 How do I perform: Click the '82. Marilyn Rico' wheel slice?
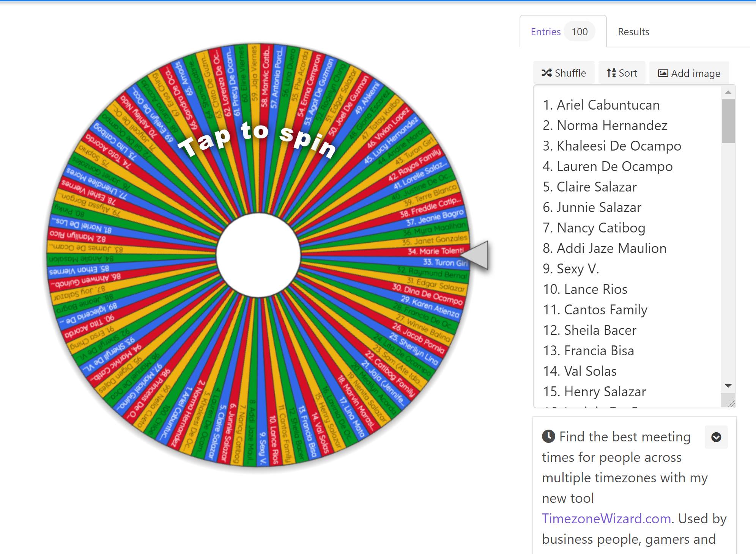78,236
